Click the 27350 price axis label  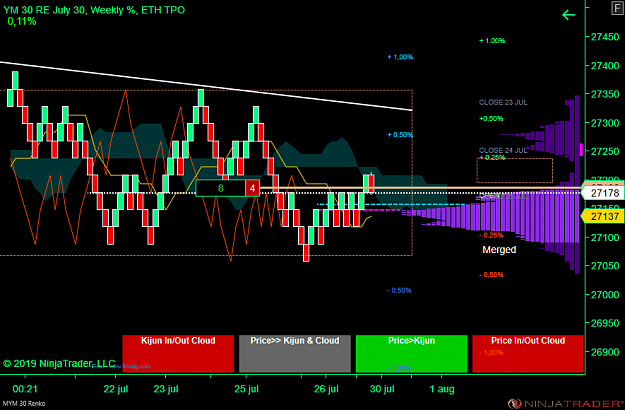605,94
